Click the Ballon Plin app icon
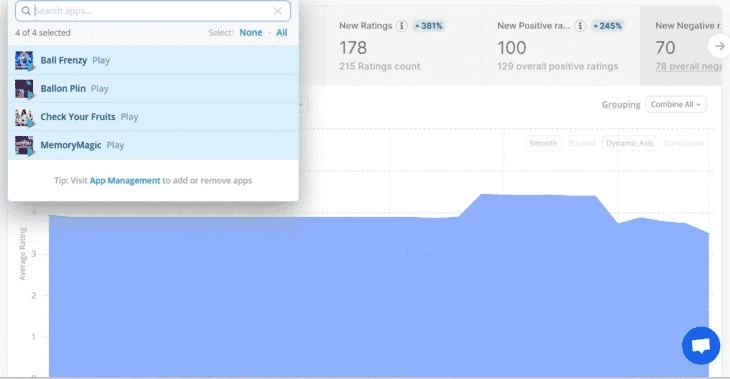Screen dimensions: 730x379 pos(24,89)
